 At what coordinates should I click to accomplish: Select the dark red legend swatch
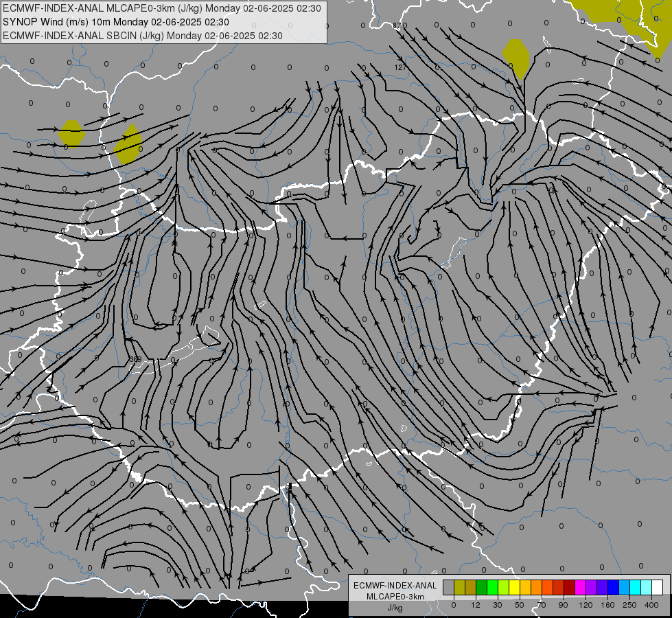(x=570, y=587)
